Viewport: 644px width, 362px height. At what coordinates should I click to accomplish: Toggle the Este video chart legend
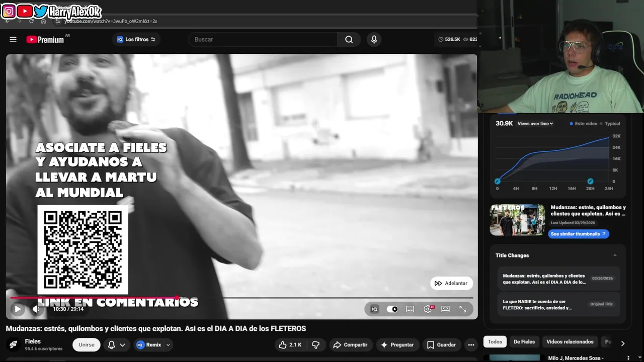coord(583,124)
